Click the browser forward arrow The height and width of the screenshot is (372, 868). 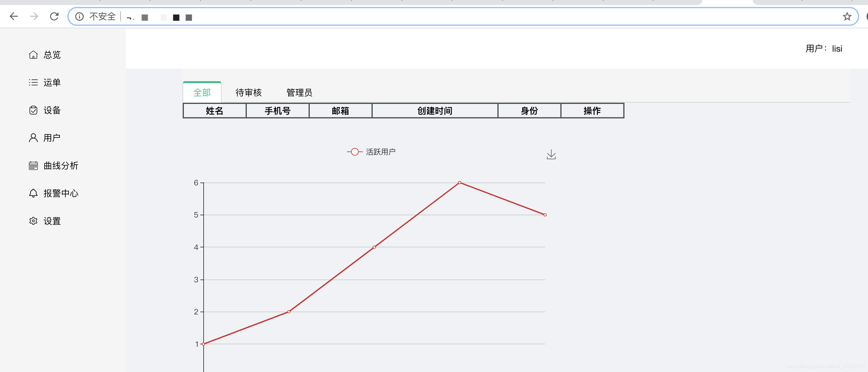click(x=34, y=16)
